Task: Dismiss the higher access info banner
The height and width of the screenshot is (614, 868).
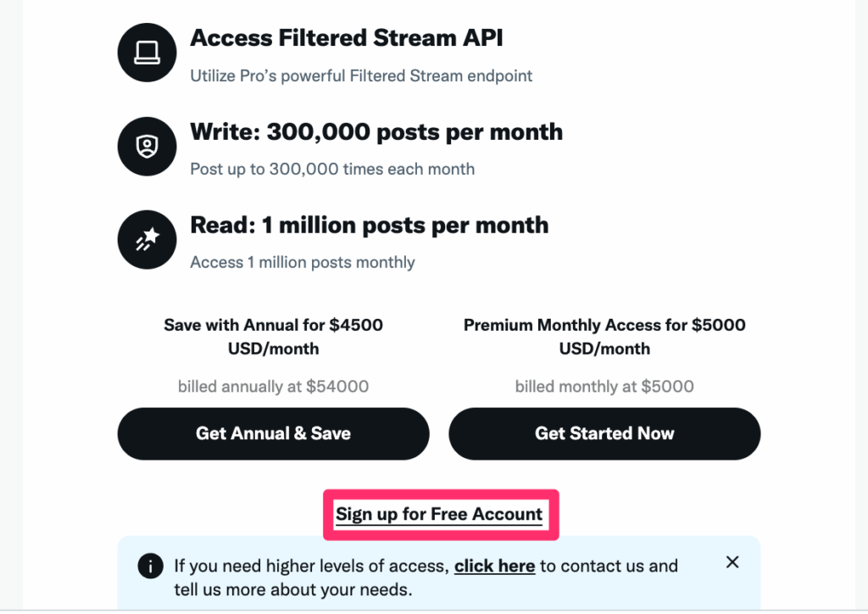Action: (x=732, y=562)
